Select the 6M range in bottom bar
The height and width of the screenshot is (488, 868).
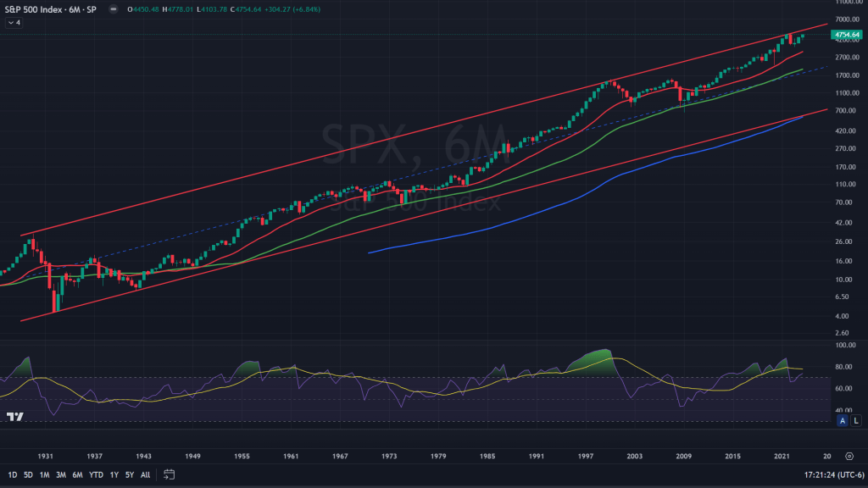tap(77, 474)
